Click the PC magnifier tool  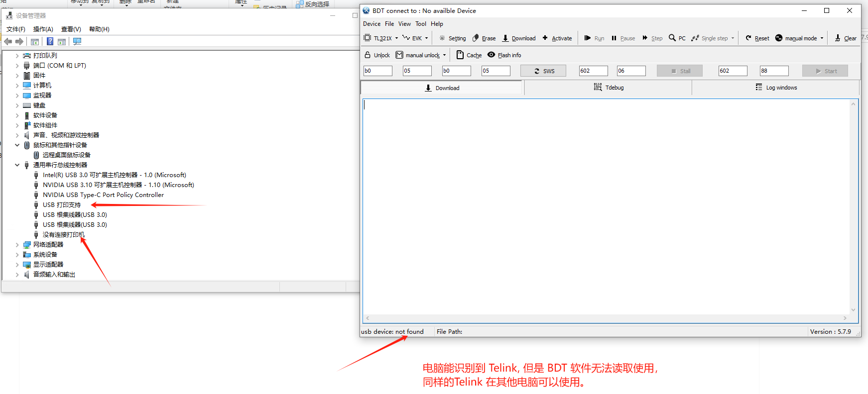[x=677, y=38]
